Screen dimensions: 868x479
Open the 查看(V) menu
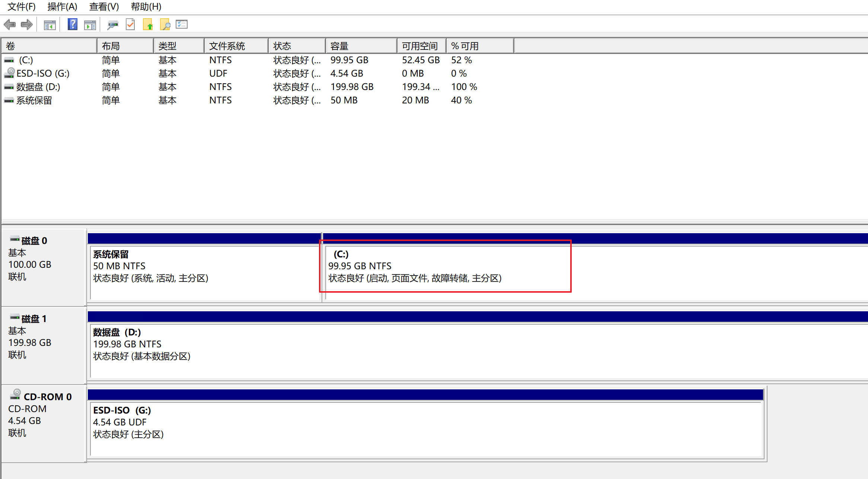click(104, 7)
